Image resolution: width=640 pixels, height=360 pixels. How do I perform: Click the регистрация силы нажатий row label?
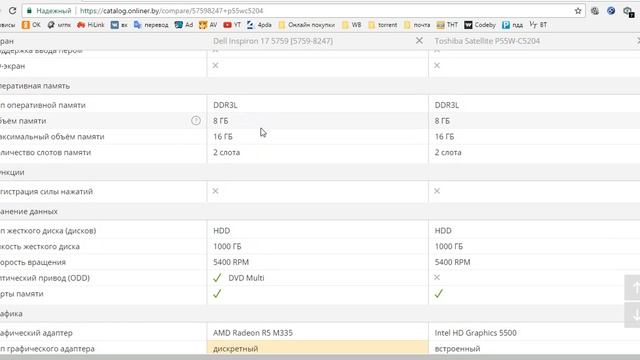pyautogui.click(x=46, y=191)
